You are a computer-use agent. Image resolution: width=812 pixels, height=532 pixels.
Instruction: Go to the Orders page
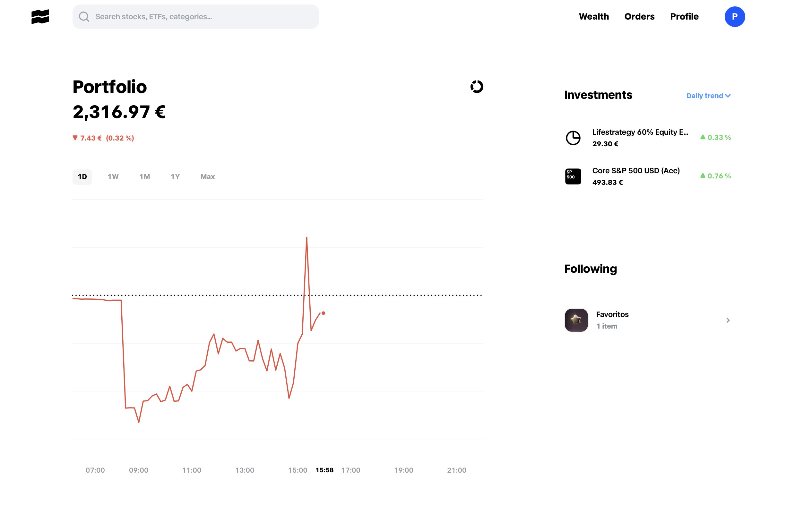(x=639, y=17)
